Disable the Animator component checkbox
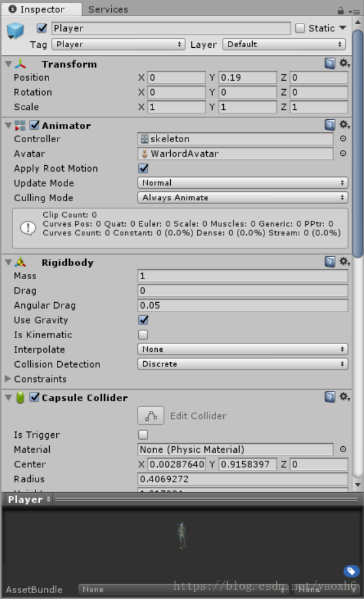364x599 pixels. click(35, 125)
